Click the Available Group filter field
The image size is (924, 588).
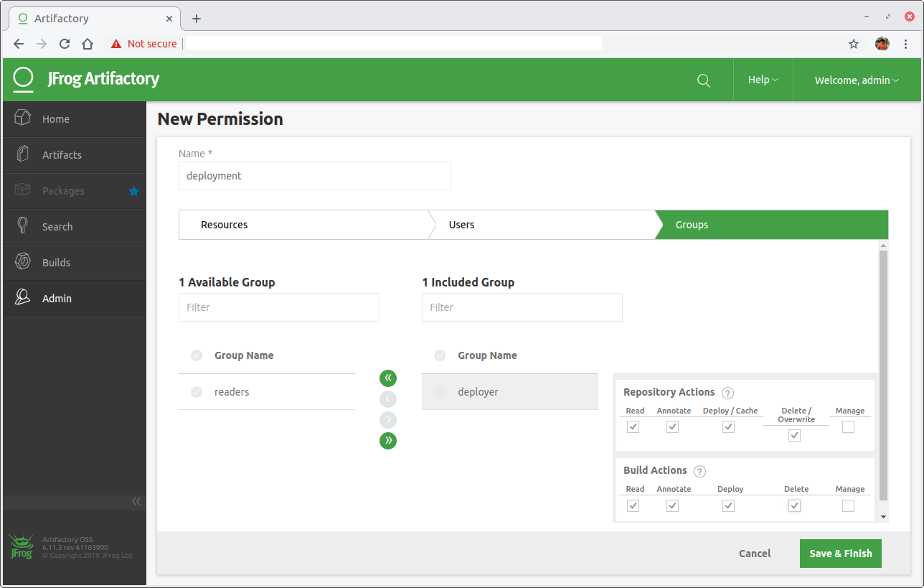pyautogui.click(x=279, y=307)
